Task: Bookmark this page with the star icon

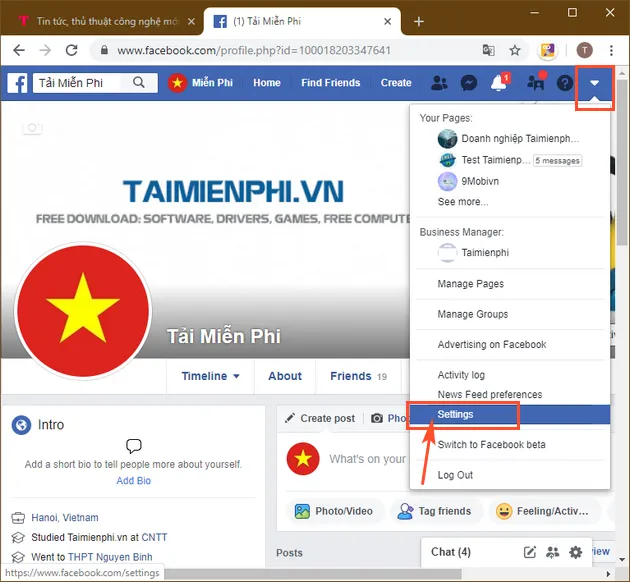Action: [x=515, y=50]
